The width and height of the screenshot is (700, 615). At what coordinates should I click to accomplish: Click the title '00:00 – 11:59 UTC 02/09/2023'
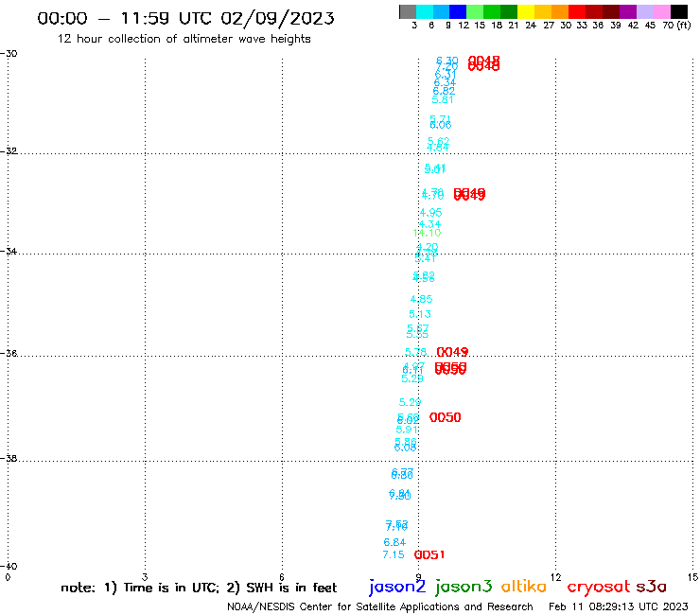click(185, 18)
